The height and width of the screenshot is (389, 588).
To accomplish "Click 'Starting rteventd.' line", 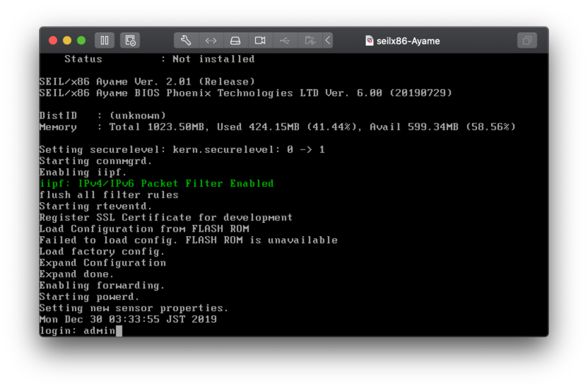I will coord(96,207).
